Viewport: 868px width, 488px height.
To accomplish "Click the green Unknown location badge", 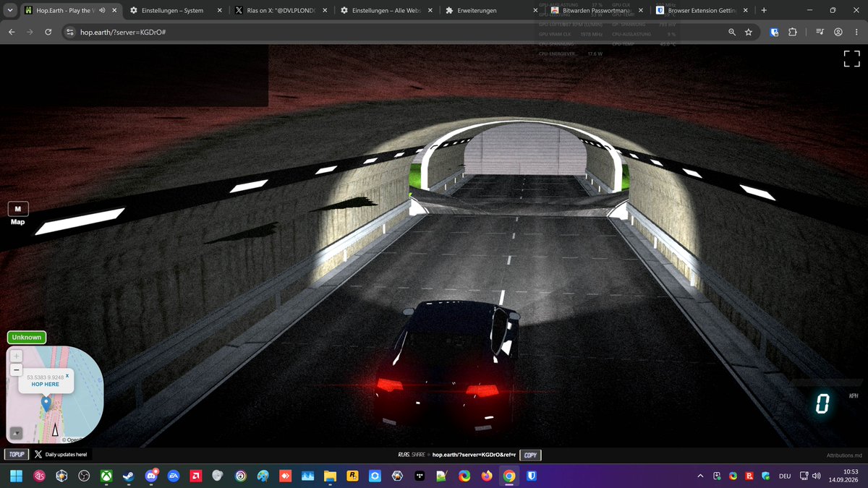I will coord(27,337).
